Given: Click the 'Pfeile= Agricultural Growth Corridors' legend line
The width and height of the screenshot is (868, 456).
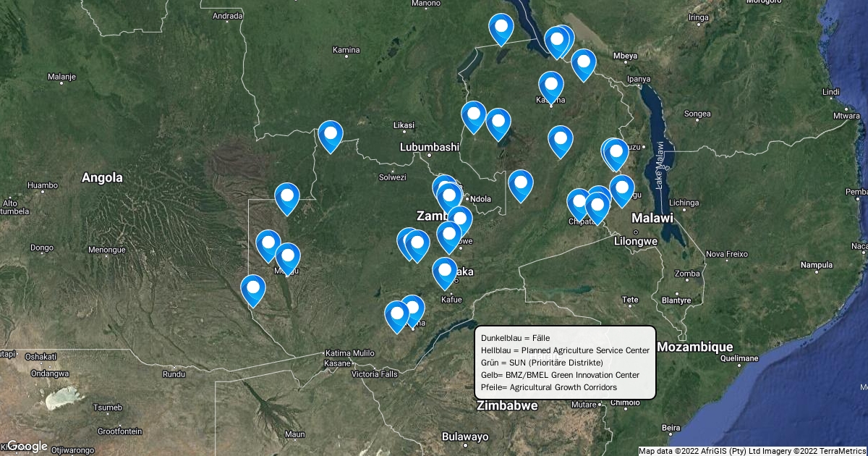Looking at the screenshot, I should [x=548, y=387].
